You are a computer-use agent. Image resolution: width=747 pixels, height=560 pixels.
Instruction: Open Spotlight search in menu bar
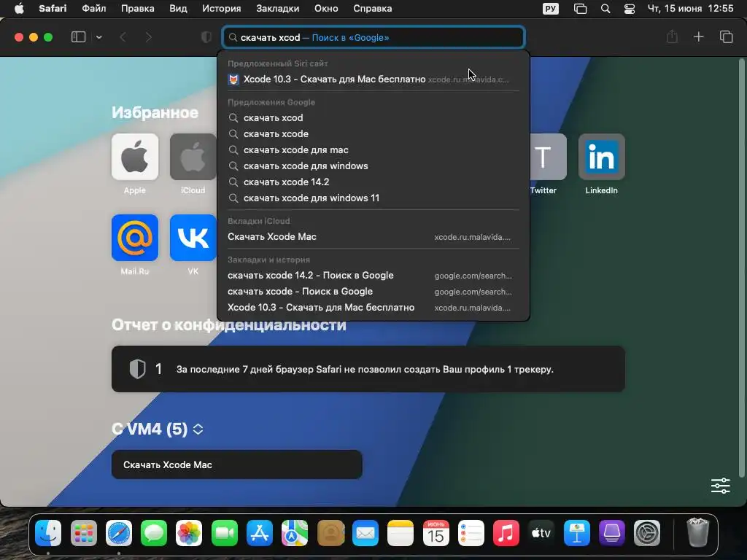click(605, 9)
